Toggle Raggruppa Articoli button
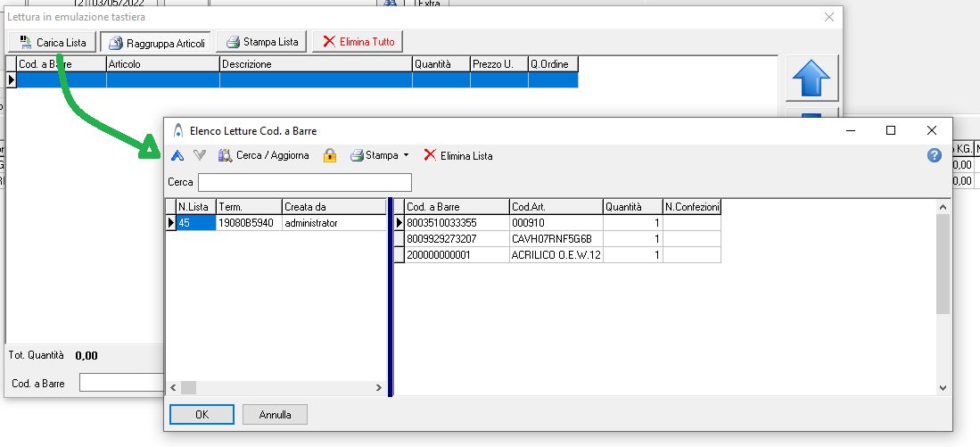Image resolution: width=980 pixels, height=447 pixels. pyautogui.click(x=156, y=42)
